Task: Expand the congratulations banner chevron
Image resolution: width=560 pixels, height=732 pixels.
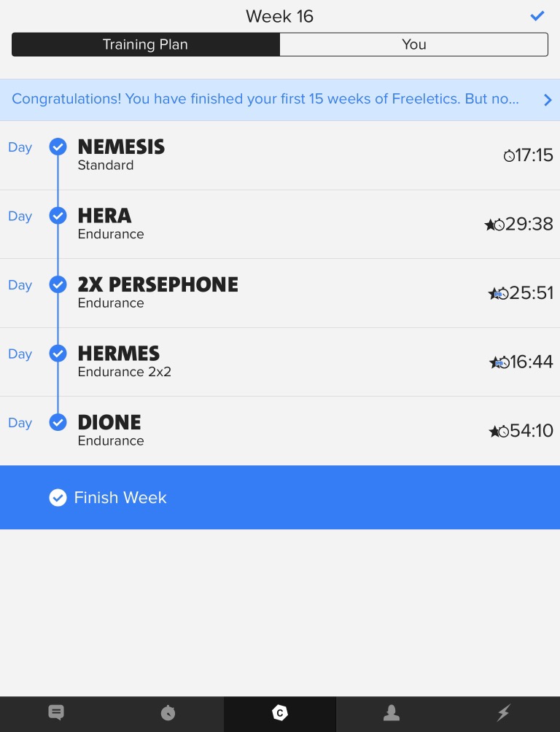Action: 548,100
